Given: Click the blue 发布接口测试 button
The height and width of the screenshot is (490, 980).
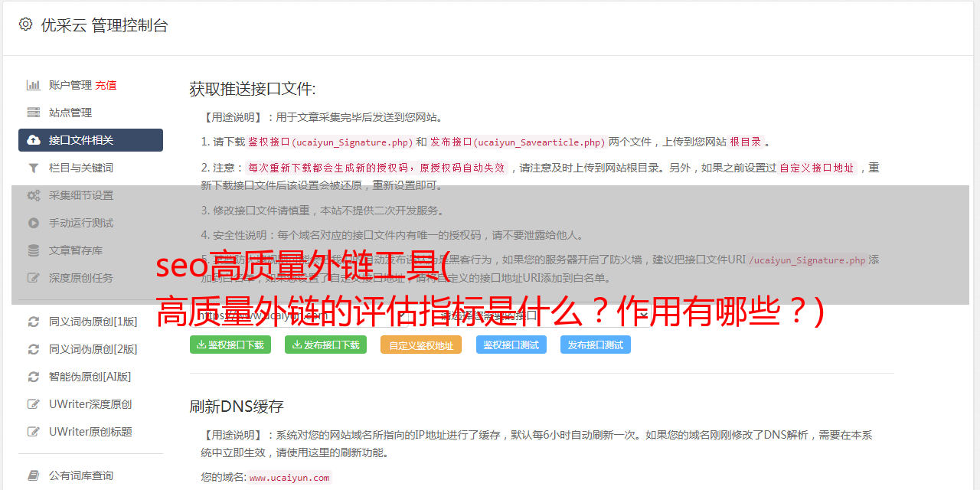Looking at the screenshot, I should click(x=596, y=345).
